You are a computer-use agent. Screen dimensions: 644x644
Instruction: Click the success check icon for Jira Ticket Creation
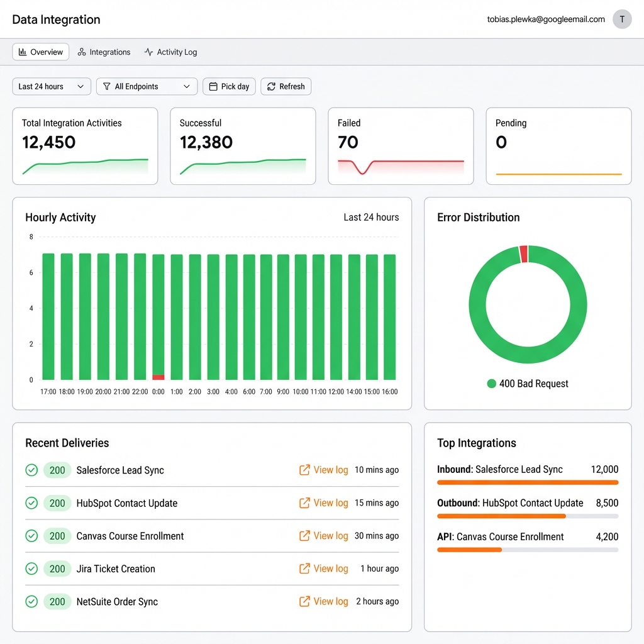pos(31,569)
